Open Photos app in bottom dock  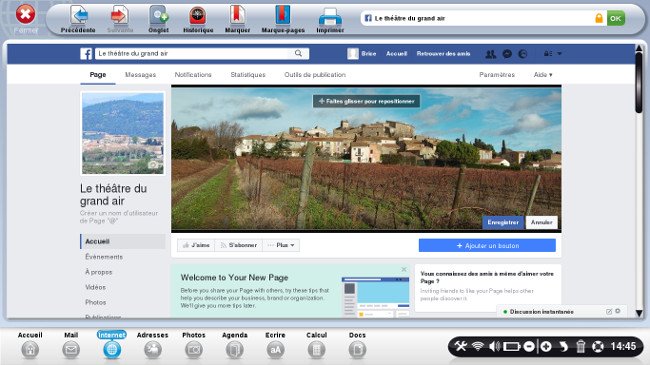(x=194, y=345)
